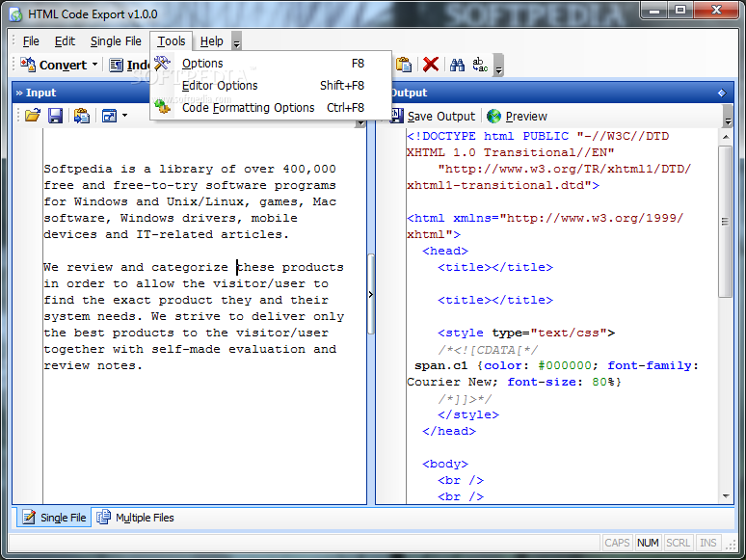Screen dimensions: 746x560
Task: Click the Preview button
Action: pyautogui.click(x=518, y=116)
